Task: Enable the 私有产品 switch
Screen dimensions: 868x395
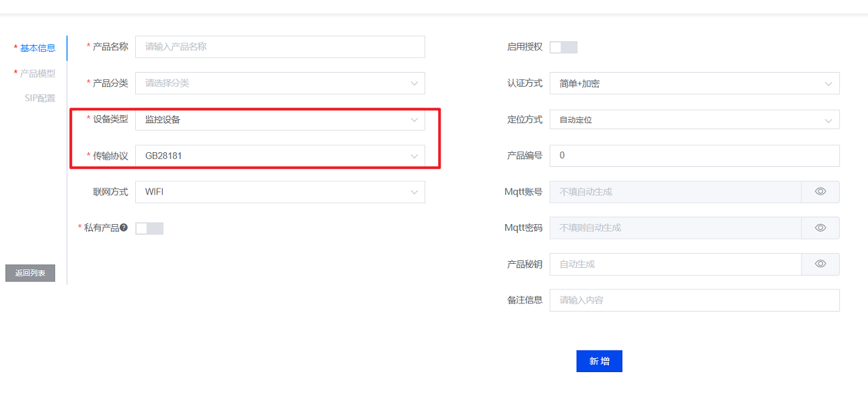Action: pos(149,228)
